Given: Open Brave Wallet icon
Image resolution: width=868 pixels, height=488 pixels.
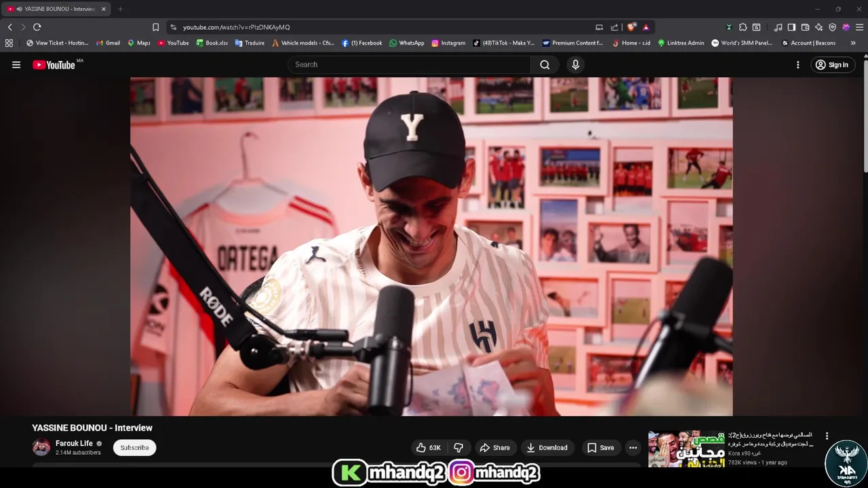Looking at the screenshot, I should 805,27.
